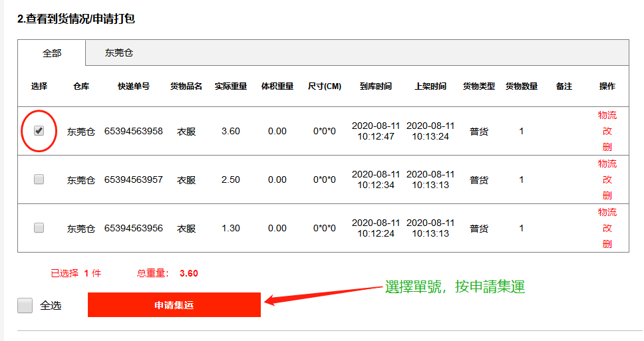Toggle the 全选 select-all checkbox
644x341 pixels.
point(25,305)
